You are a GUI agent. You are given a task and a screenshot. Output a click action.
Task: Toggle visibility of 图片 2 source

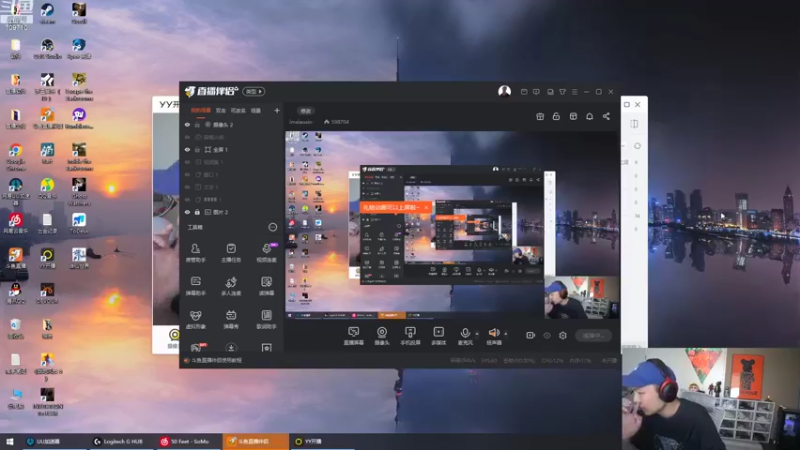187,212
